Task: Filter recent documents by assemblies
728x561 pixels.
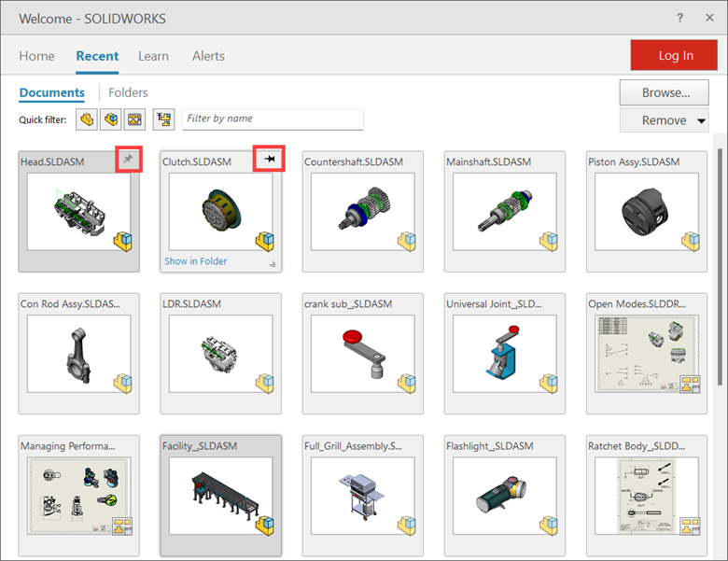Action: click(111, 119)
